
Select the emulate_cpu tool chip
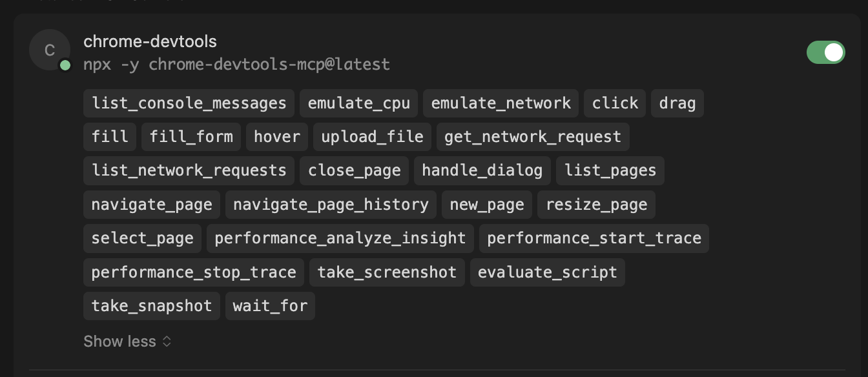[359, 103]
